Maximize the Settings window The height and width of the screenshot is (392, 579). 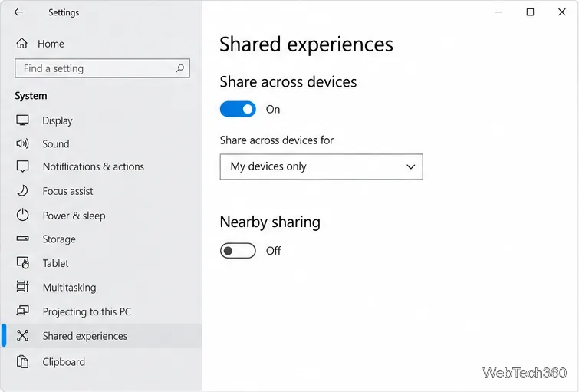(x=530, y=12)
